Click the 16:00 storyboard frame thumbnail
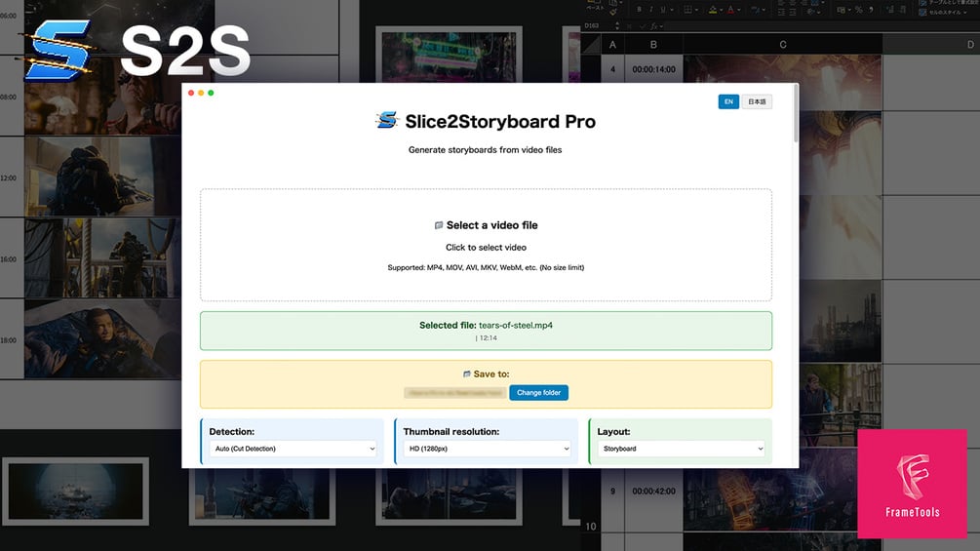Image resolution: width=980 pixels, height=551 pixels. click(x=102, y=257)
